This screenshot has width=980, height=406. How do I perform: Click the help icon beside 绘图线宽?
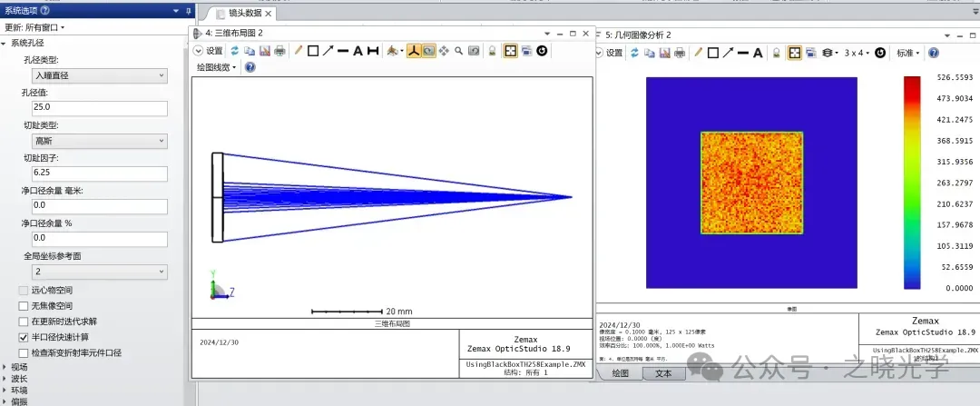click(250, 67)
